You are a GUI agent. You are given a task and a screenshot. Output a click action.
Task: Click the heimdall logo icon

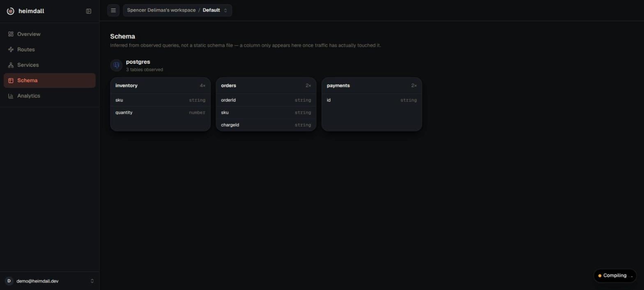pos(11,11)
